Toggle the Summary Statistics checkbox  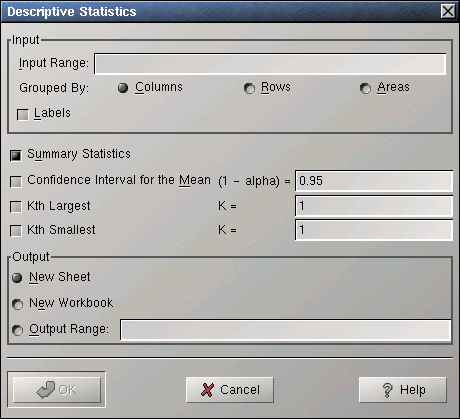[16, 155]
